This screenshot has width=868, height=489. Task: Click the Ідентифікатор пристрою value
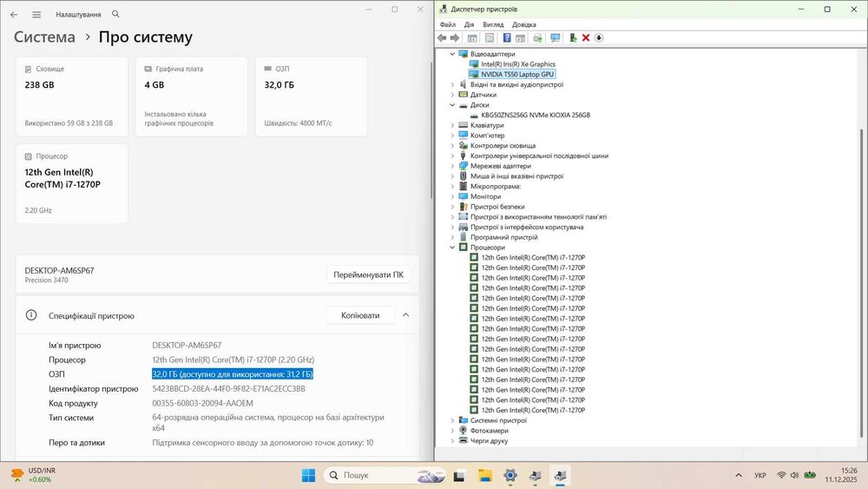pyautogui.click(x=228, y=389)
